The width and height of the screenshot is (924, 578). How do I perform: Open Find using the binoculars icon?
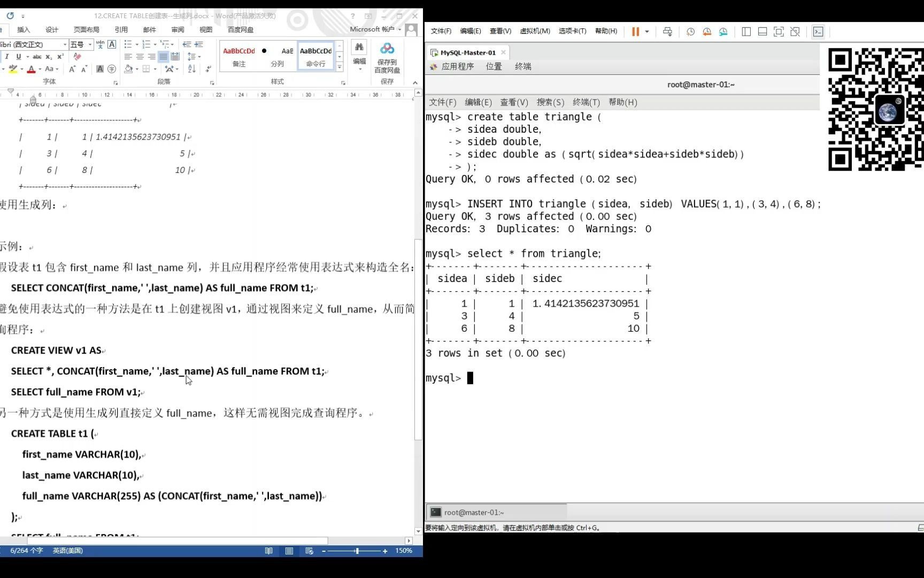click(359, 47)
